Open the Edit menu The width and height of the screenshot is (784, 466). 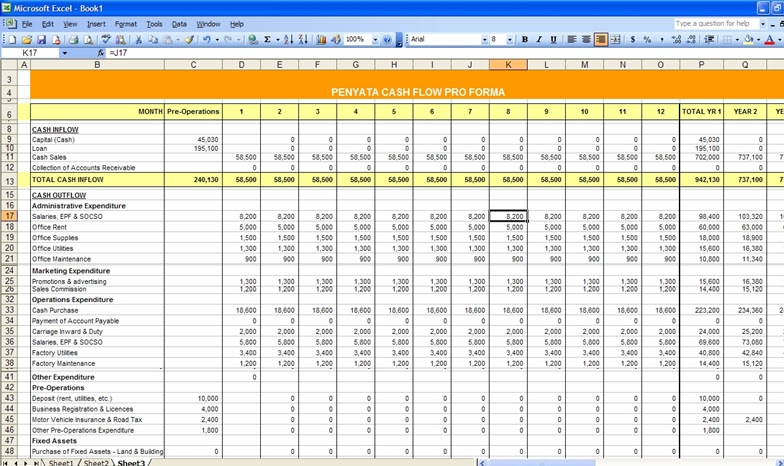click(x=48, y=24)
